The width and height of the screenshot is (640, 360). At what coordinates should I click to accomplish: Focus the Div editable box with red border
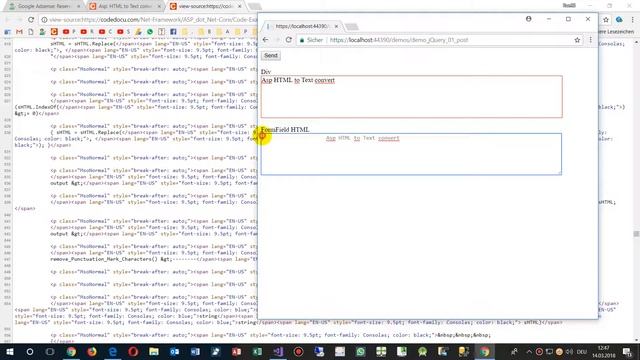coord(411,97)
